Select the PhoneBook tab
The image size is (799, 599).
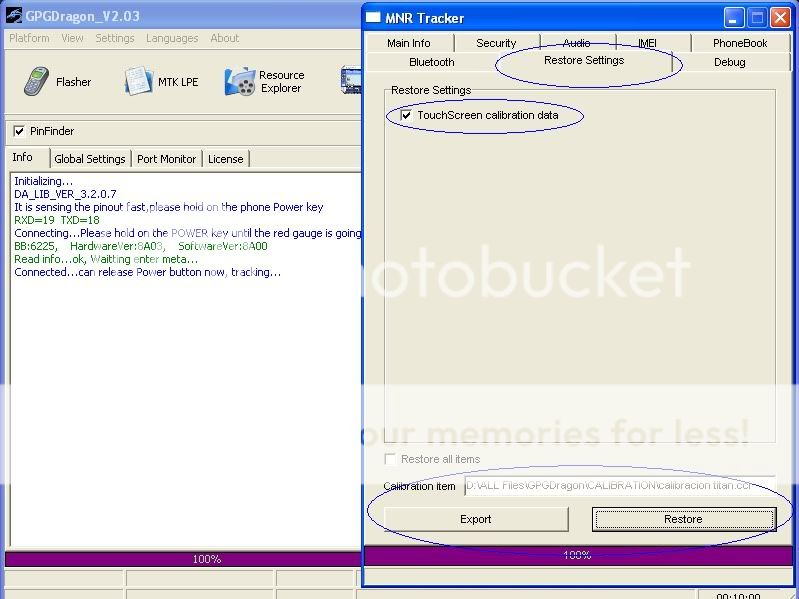pos(740,43)
